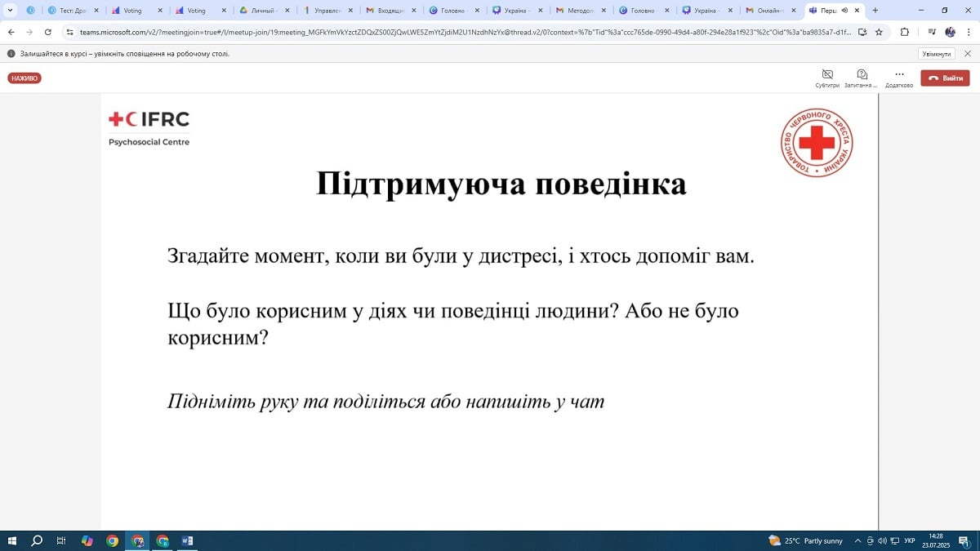This screenshot has width=980, height=551.
Task: Click the address bar URL field
Action: (x=465, y=32)
